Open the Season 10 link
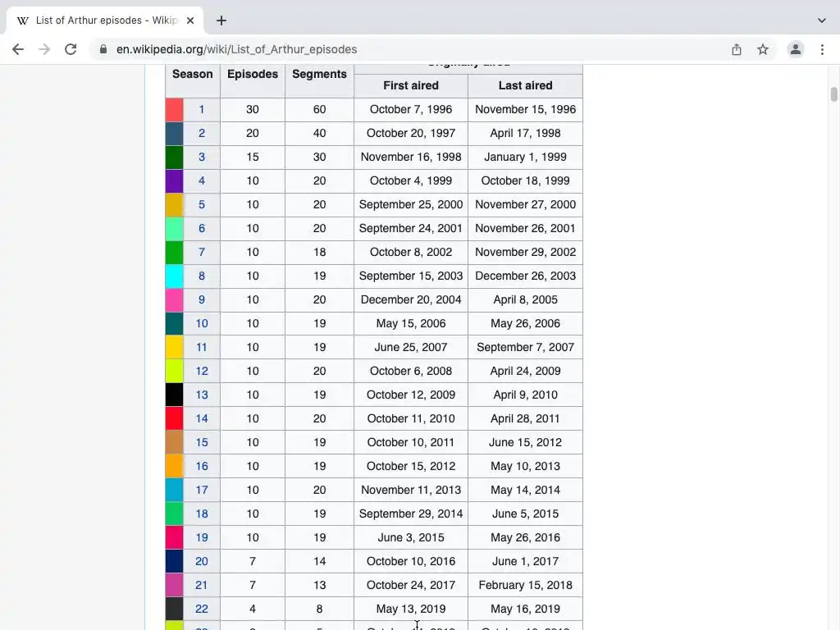This screenshot has width=840, height=630. tap(202, 323)
